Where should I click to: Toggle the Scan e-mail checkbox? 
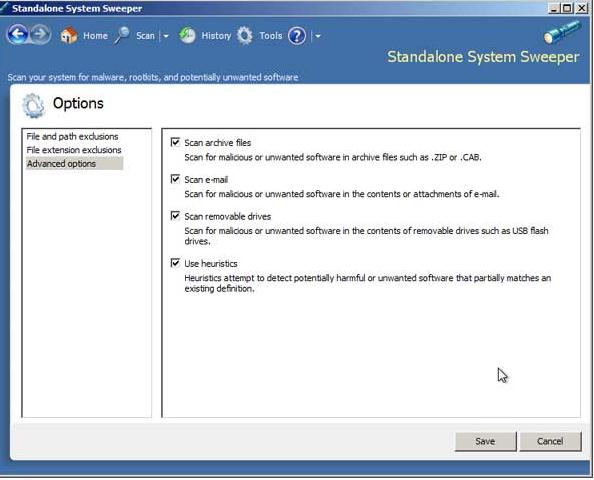(175, 179)
